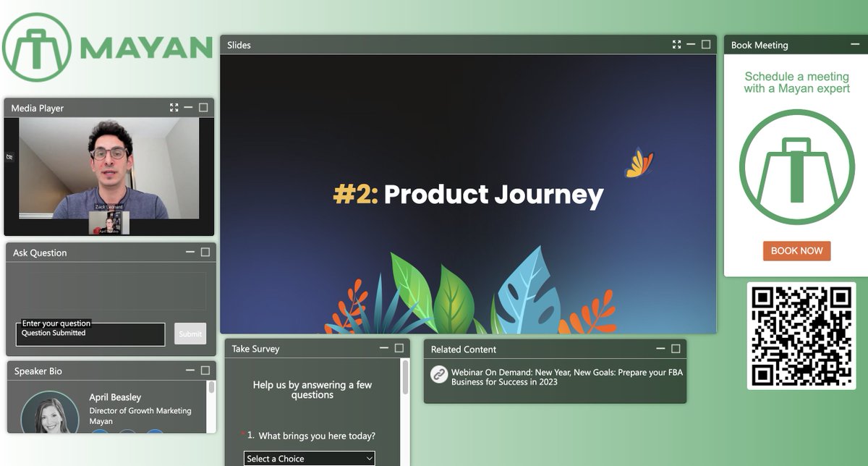Maximize the Related Content panel
This screenshot has width=868, height=466.
tap(676, 349)
